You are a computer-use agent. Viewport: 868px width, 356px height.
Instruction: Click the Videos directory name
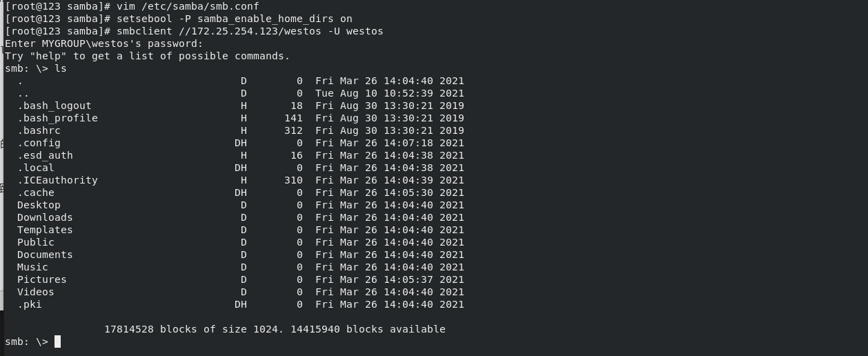point(36,292)
